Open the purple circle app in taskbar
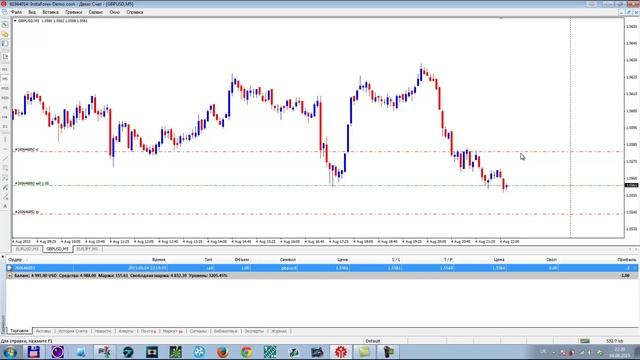This screenshot has width=640, height=360. tap(58, 352)
